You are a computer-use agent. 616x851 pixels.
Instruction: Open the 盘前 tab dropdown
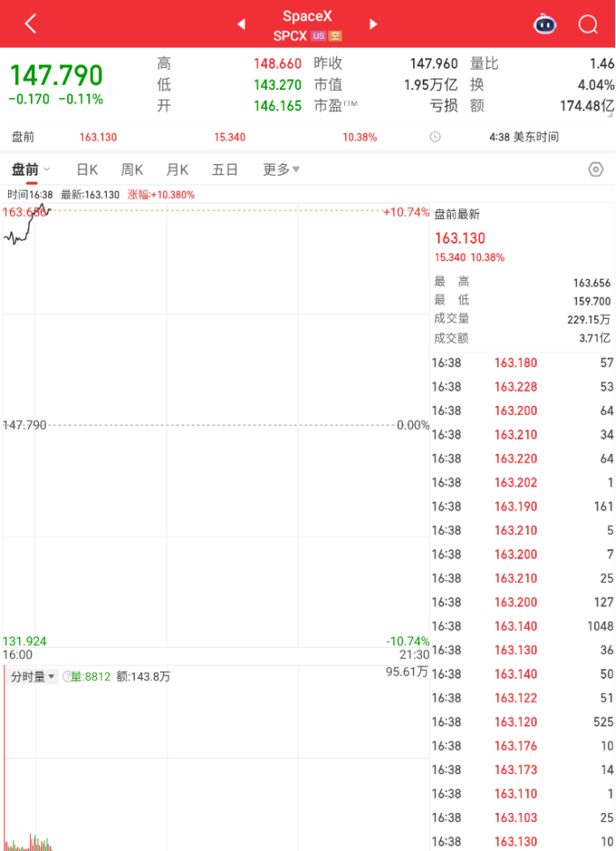tap(31, 169)
